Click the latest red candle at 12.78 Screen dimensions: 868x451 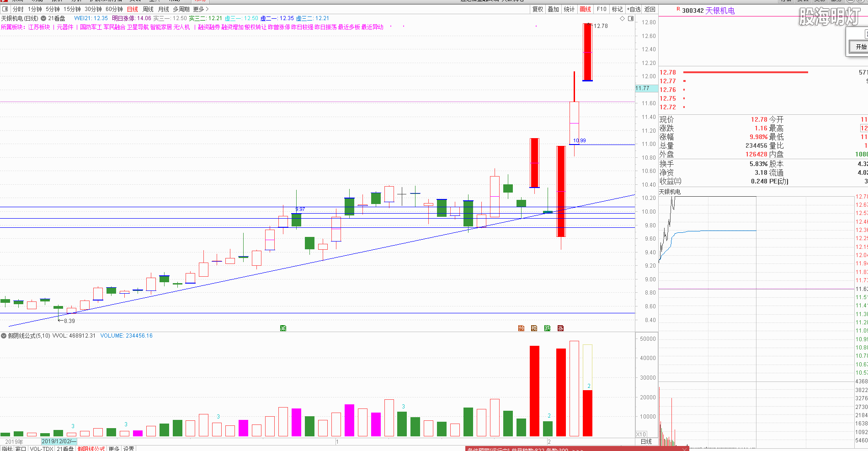coord(588,52)
